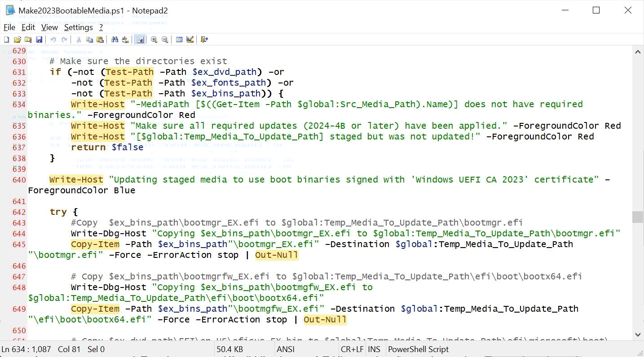Undo the last edit
The image size is (644, 357).
[53, 39]
